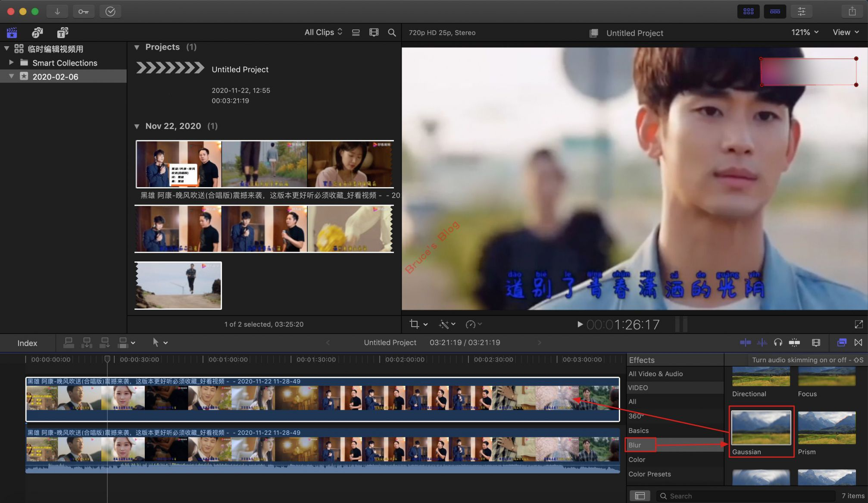
Task: Toggle audio skimming in timeline
Action: [762, 343]
